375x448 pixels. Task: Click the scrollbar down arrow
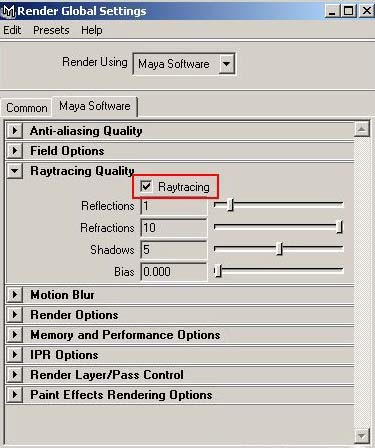362,436
